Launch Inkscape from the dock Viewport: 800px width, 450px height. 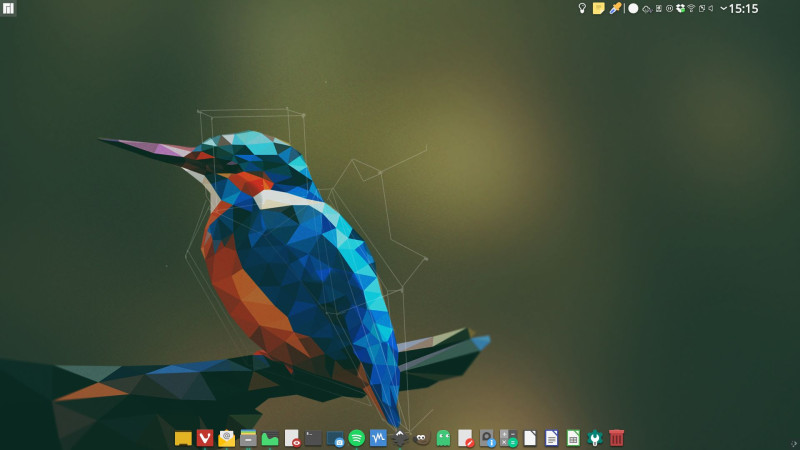tap(400, 438)
